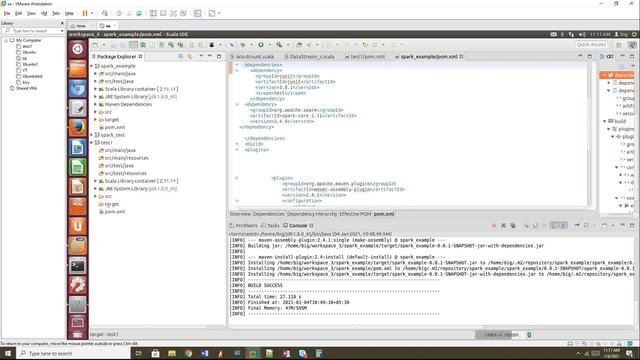Switch to the Tasks tab
640x360 pixels.
(x=271, y=225)
